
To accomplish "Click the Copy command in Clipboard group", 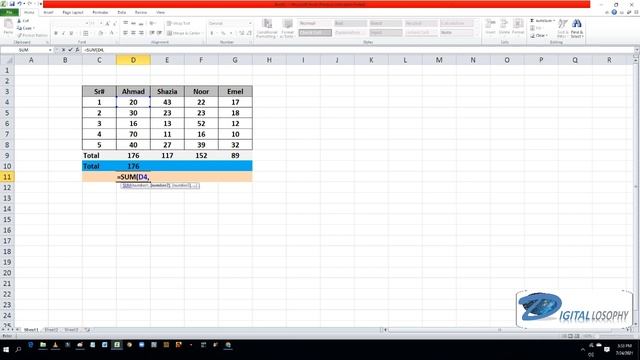I will click(x=25, y=28).
